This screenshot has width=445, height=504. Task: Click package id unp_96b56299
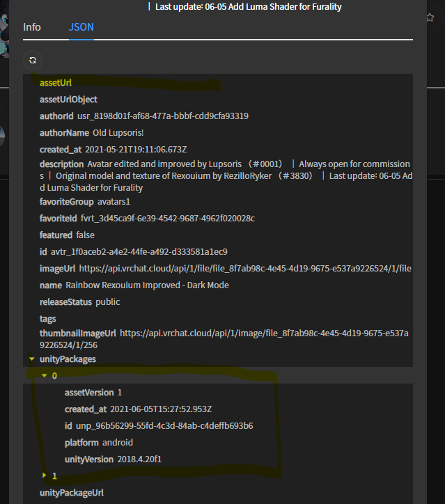click(164, 426)
